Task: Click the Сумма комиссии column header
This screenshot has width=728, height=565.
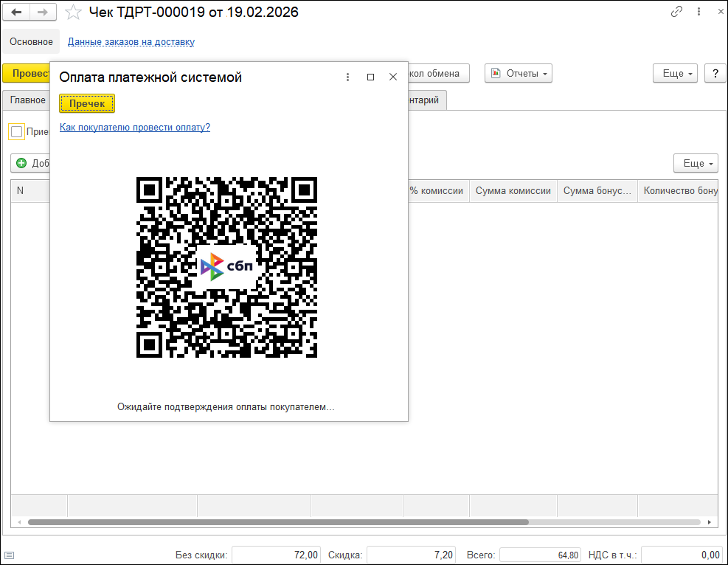Action: 513,191
